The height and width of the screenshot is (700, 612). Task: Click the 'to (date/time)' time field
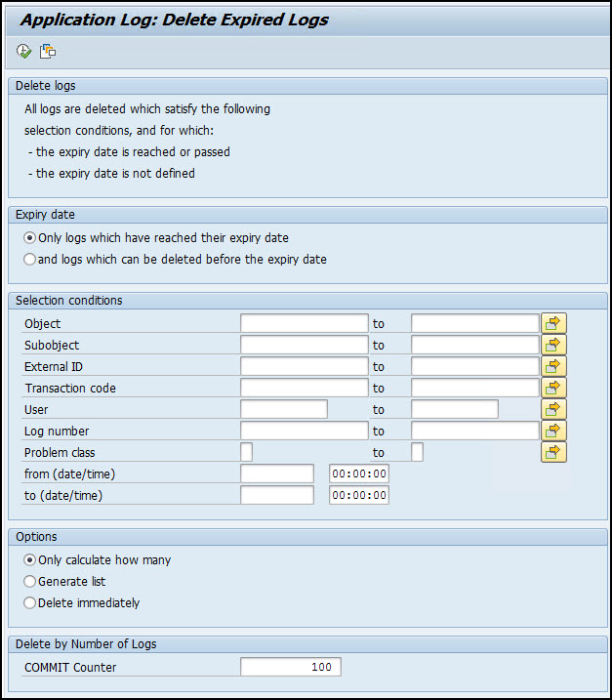[x=359, y=495]
